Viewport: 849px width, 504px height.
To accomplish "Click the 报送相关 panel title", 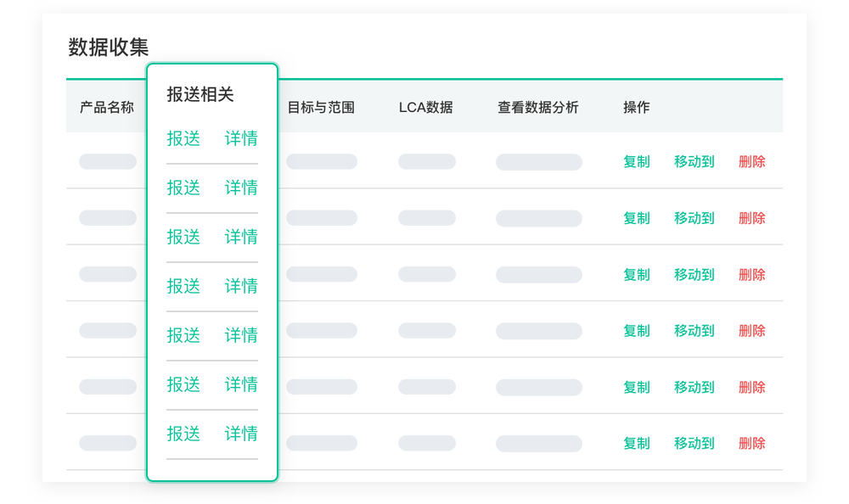I will (200, 94).
